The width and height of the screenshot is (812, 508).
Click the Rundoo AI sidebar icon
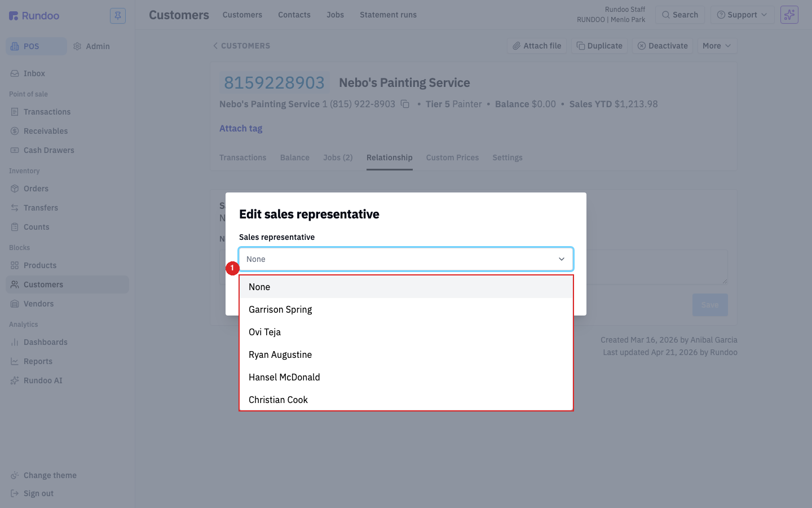15,380
